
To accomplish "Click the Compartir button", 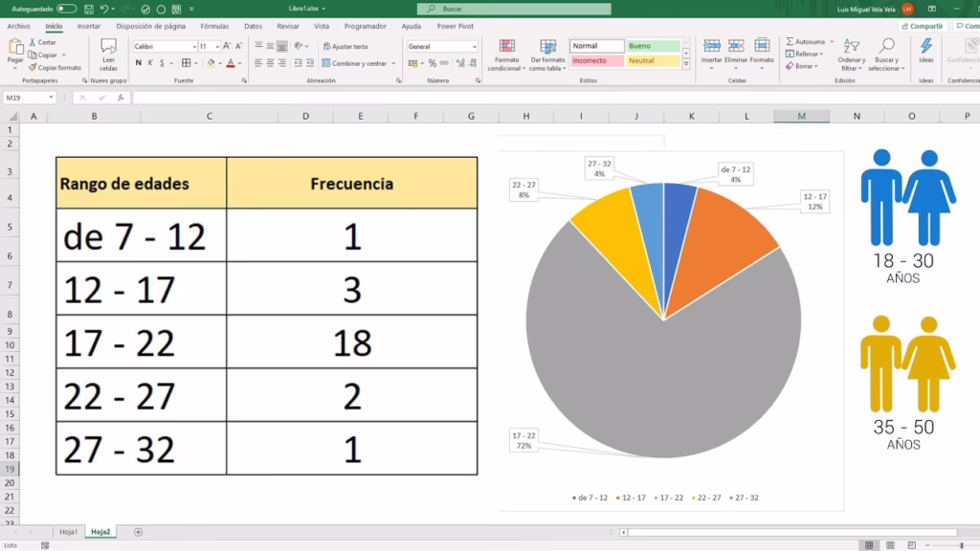I will click(x=922, y=27).
